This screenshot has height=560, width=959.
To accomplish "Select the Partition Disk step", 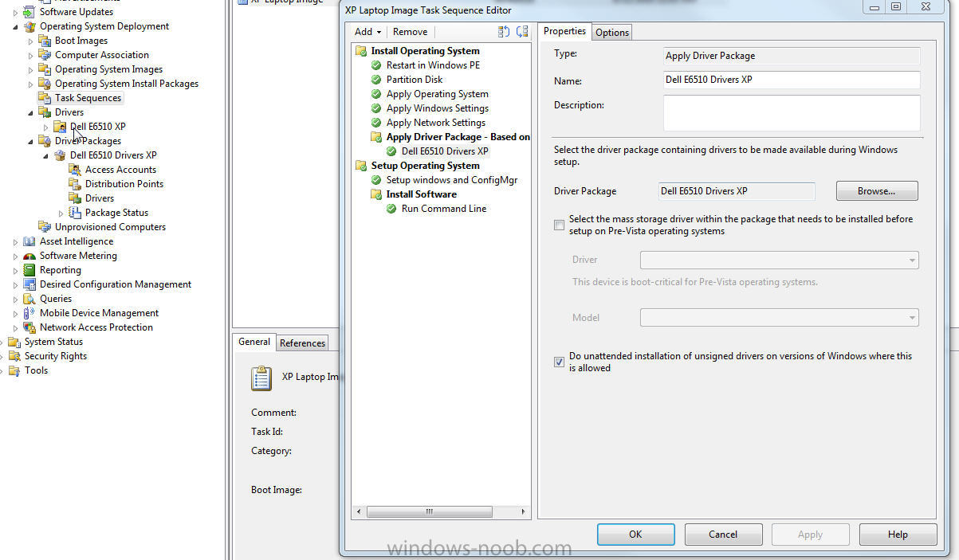I will pos(415,80).
